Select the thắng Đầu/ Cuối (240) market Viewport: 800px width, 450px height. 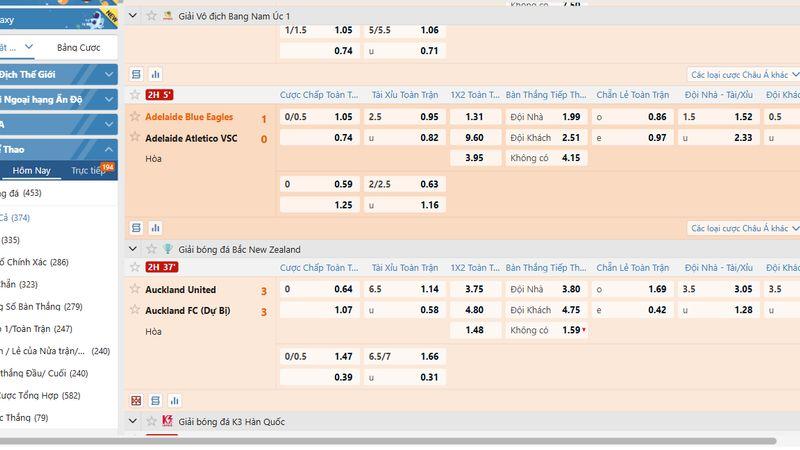44,373
